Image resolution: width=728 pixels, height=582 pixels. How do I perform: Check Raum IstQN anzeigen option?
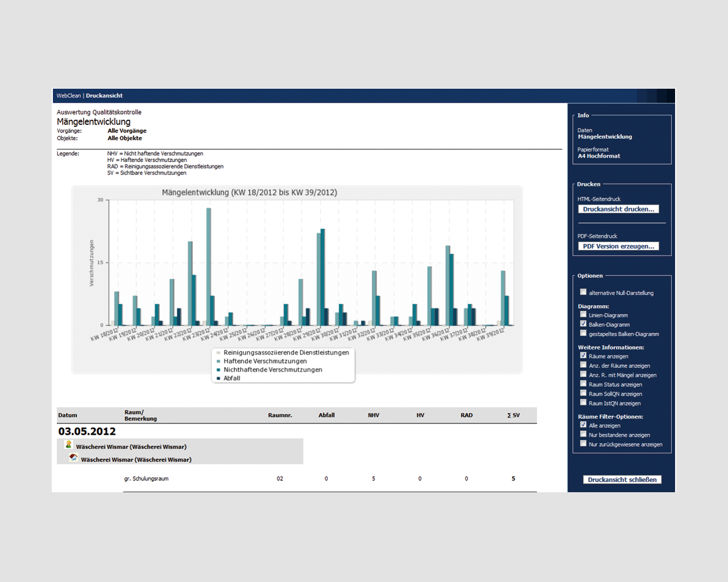tap(583, 402)
